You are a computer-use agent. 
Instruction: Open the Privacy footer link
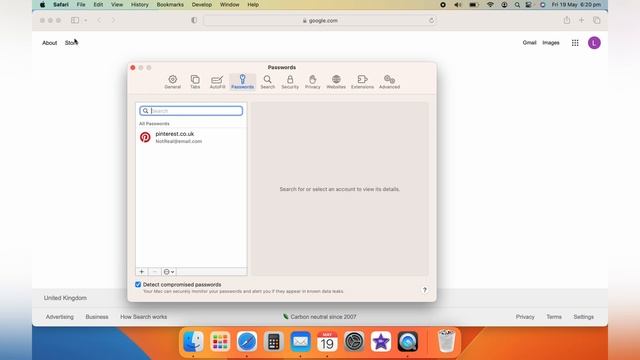(525, 317)
